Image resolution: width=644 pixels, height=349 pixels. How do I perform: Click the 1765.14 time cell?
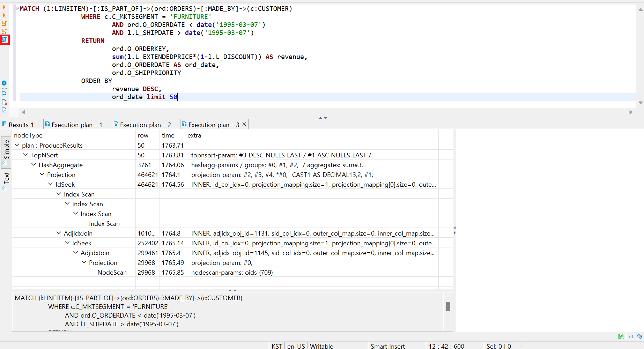172,243
